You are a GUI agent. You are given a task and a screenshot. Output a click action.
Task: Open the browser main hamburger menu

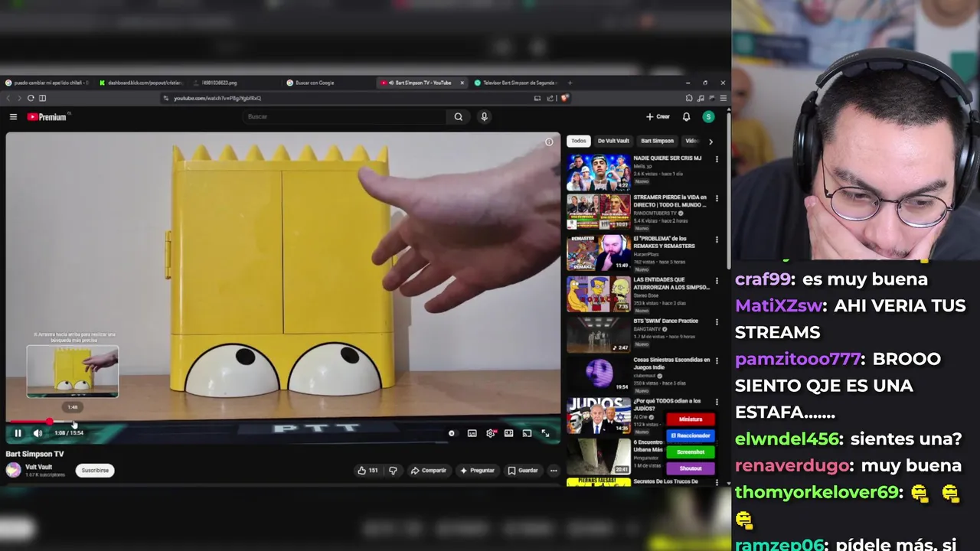723,98
